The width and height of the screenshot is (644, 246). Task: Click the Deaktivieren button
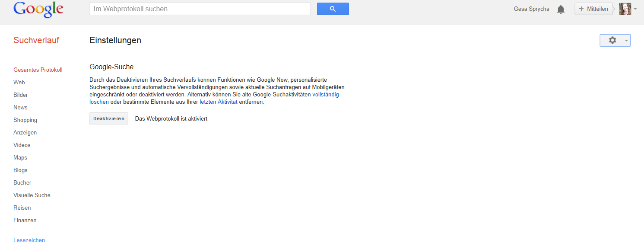[109, 118]
